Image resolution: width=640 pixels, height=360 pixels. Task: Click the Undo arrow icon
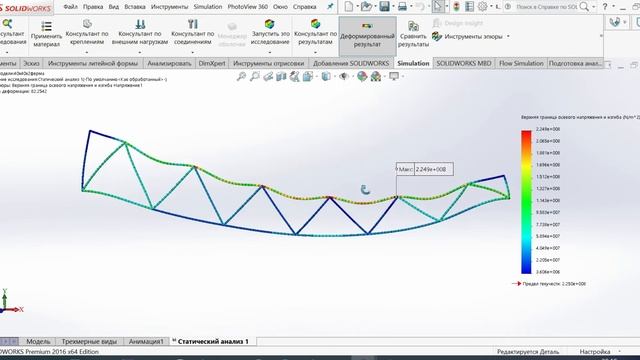pyautogui.click(x=420, y=7)
